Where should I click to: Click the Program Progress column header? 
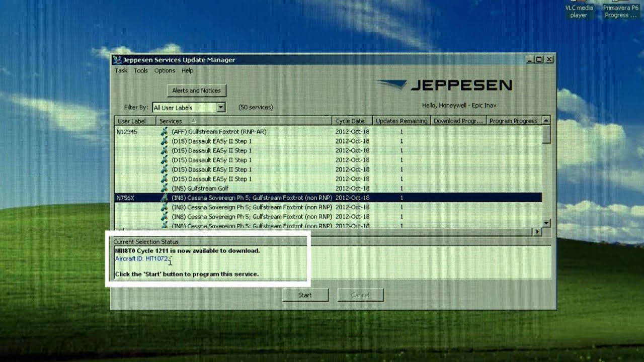pyautogui.click(x=514, y=121)
